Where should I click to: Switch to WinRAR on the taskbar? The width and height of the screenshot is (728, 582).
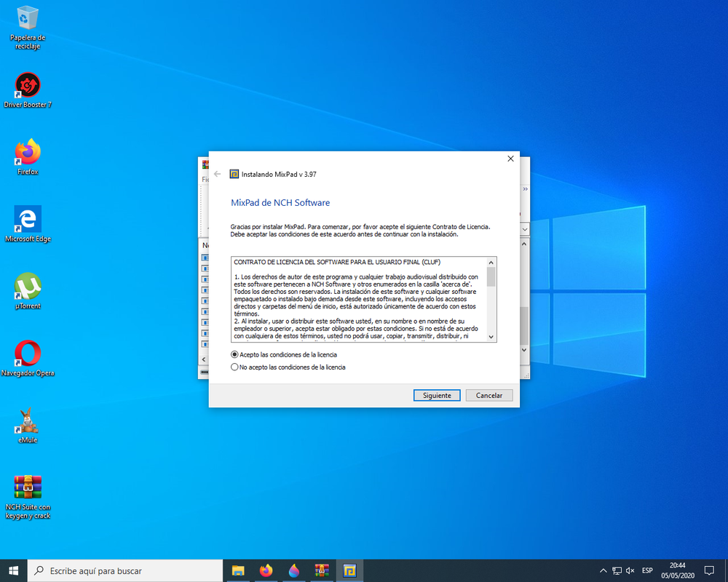pos(322,571)
